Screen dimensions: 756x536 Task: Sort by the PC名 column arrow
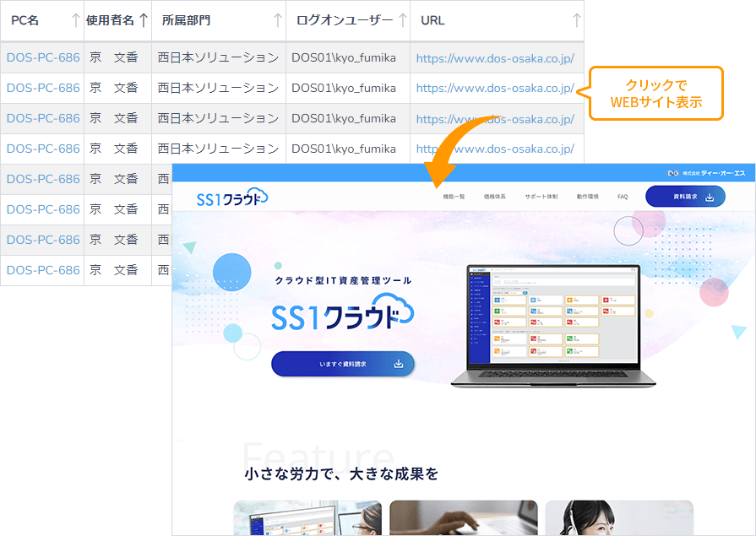(x=76, y=21)
